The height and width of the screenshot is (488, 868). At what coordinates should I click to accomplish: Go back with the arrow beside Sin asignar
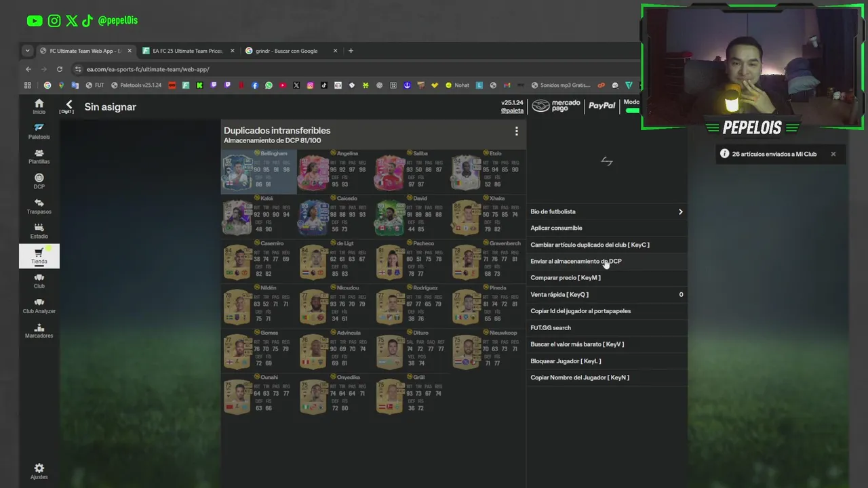point(68,106)
